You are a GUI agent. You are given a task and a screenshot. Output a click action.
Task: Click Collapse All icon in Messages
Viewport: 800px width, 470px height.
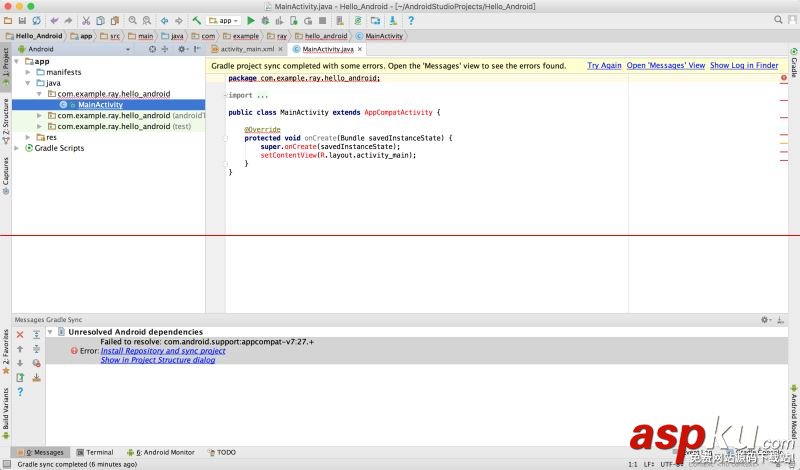click(36, 349)
